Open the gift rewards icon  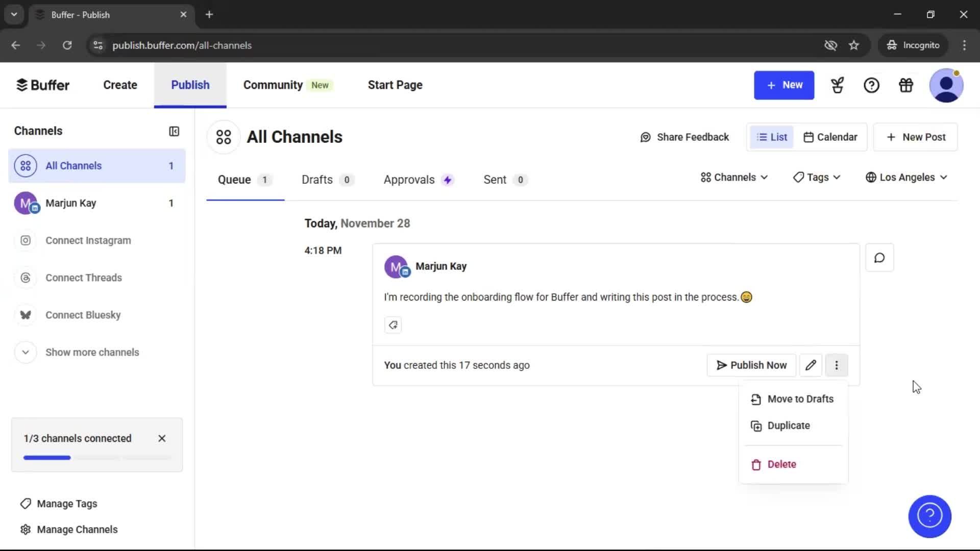click(x=905, y=85)
